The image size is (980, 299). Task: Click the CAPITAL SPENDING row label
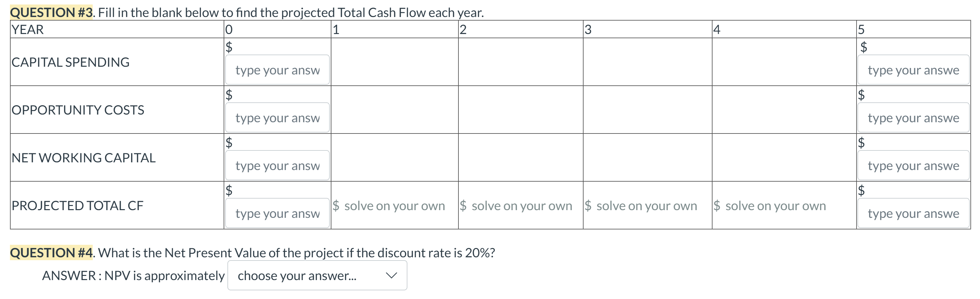70,62
